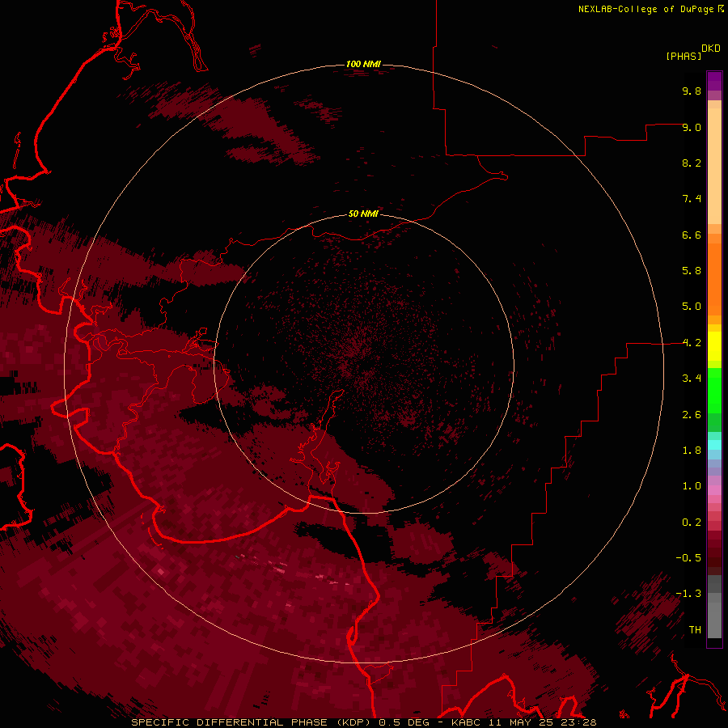Viewport: 728px width, 728px height.
Task: Click the '50 NMI' range ring label
Action: click(x=363, y=214)
